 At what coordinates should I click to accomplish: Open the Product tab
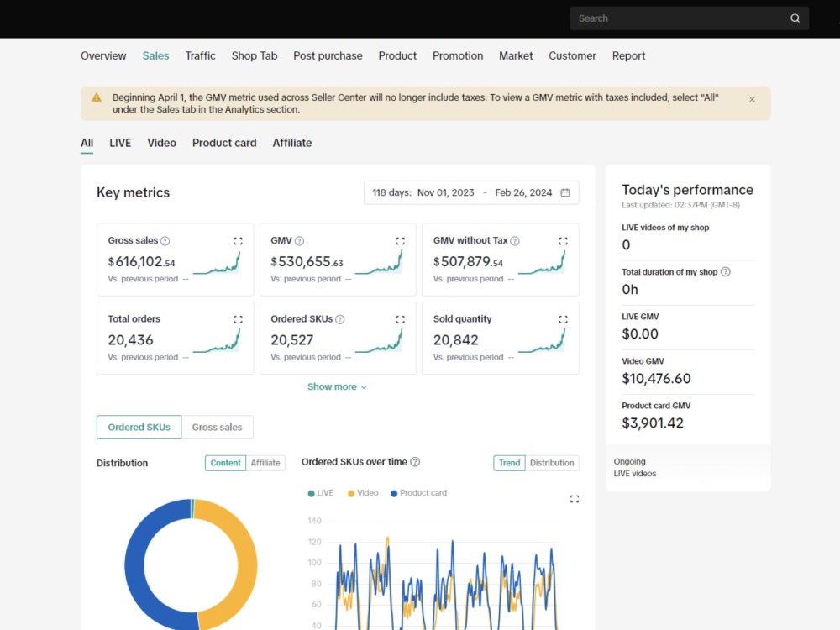397,55
